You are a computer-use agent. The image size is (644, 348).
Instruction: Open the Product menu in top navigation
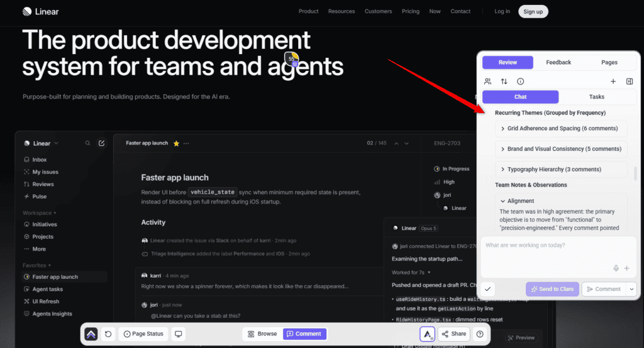(308, 11)
